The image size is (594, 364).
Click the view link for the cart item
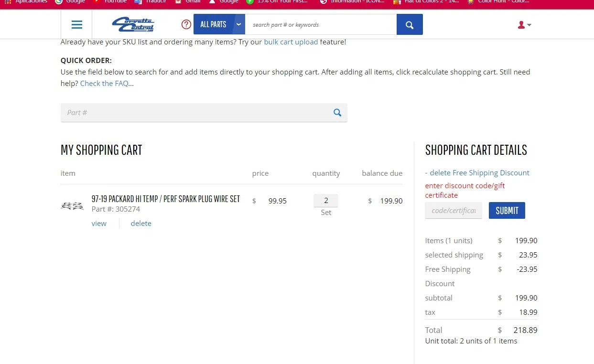(x=99, y=224)
